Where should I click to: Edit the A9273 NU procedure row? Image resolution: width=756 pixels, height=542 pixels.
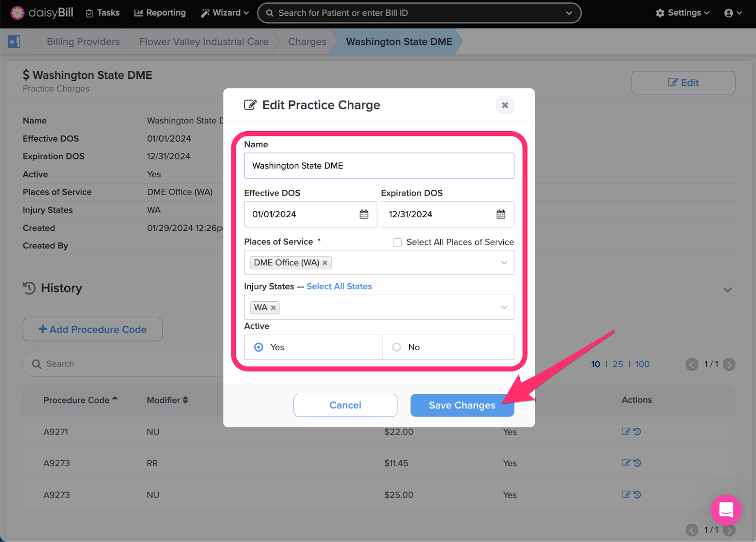tap(626, 495)
